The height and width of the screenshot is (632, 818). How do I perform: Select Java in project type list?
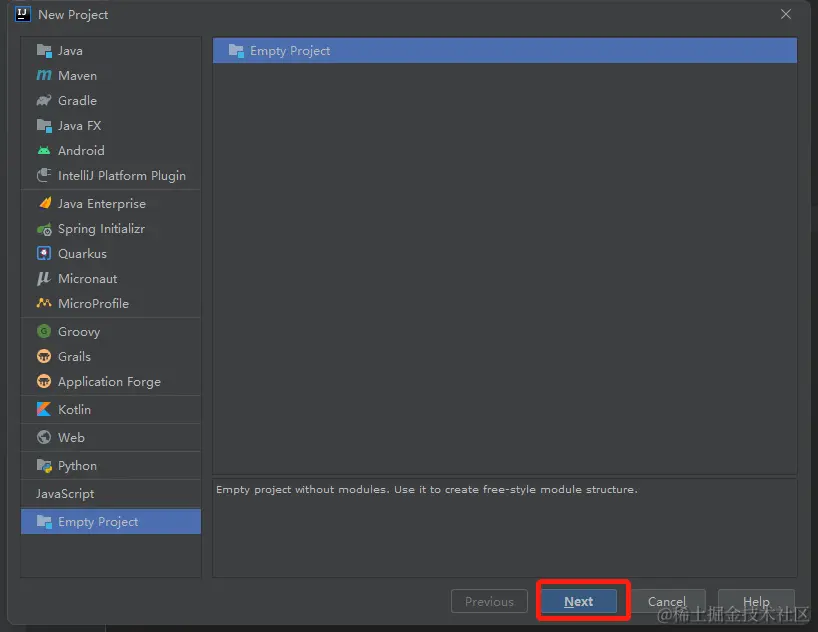tap(111, 51)
